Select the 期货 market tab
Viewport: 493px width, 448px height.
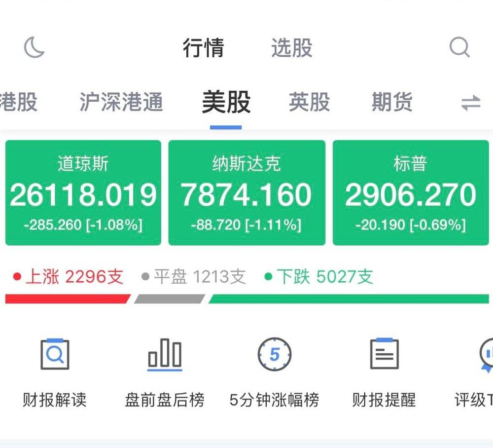(392, 102)
